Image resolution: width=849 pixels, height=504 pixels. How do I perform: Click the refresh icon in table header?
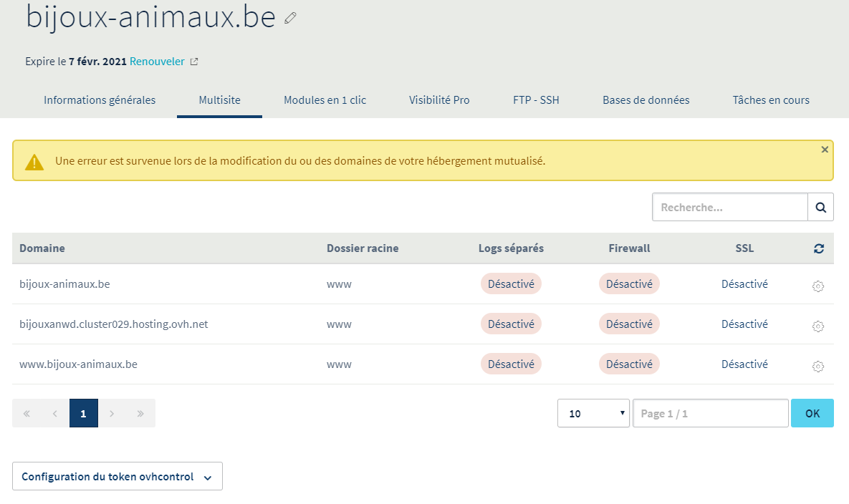click(819, 249)
